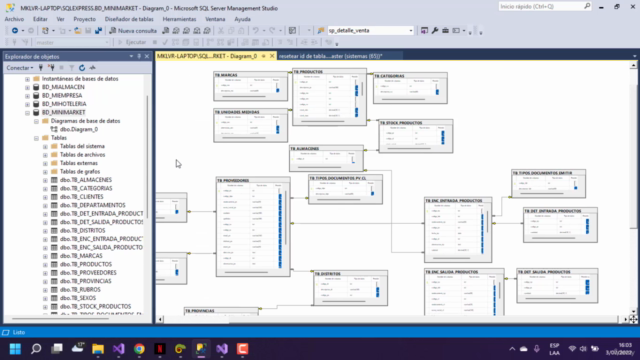
Task: Expand the BD_MIHOTELERIA database node
Action: coord(27,104)
